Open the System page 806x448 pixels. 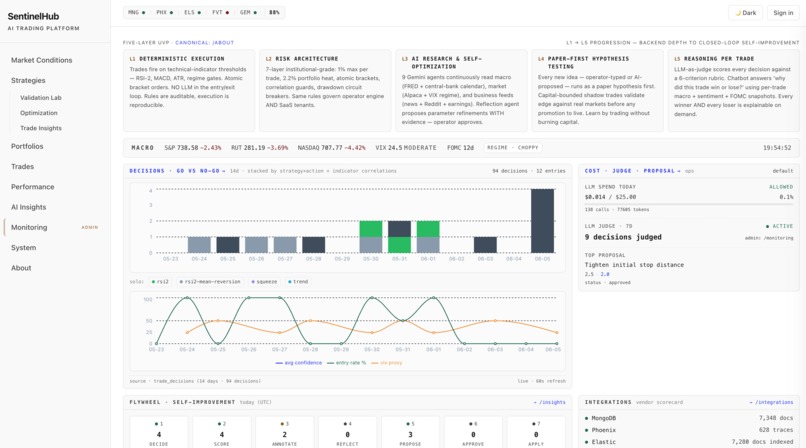(x=24, y=248)
